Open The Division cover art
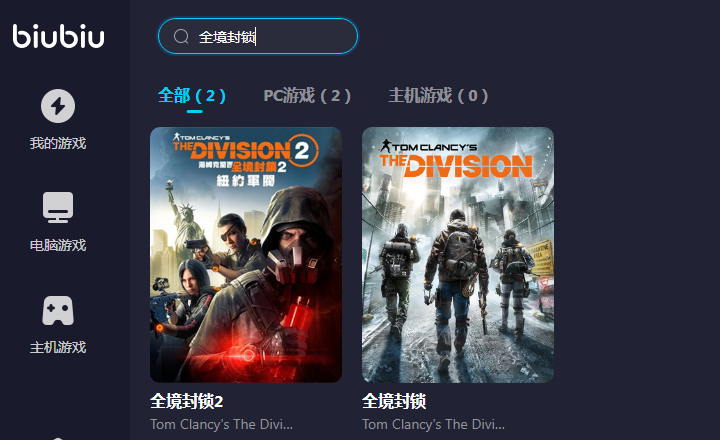The width and height of the screenshot is (720, 440). pyautogui.click(x=458, y=255)
